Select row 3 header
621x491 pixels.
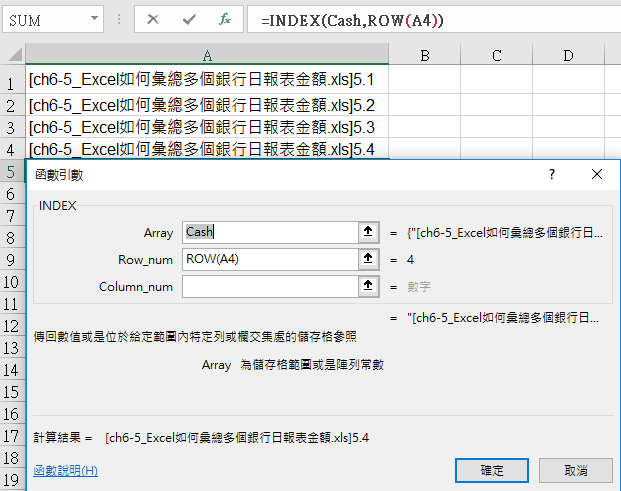point(12,127)
